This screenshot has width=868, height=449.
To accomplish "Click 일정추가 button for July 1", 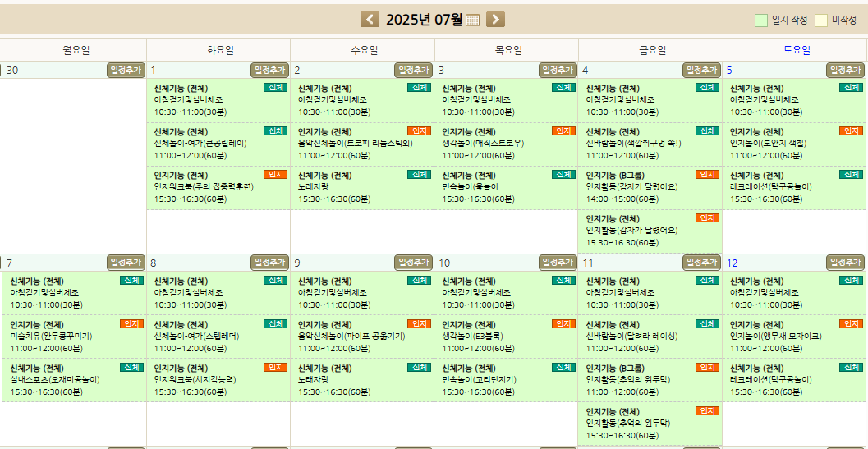I will pyautogui.click(x=270, y=71).
